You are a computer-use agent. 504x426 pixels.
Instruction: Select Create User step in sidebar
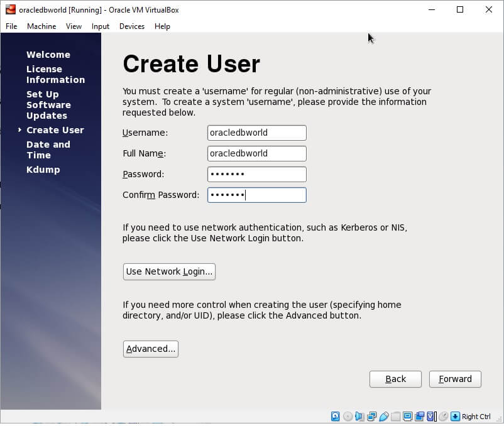click(x=55, y=130)
